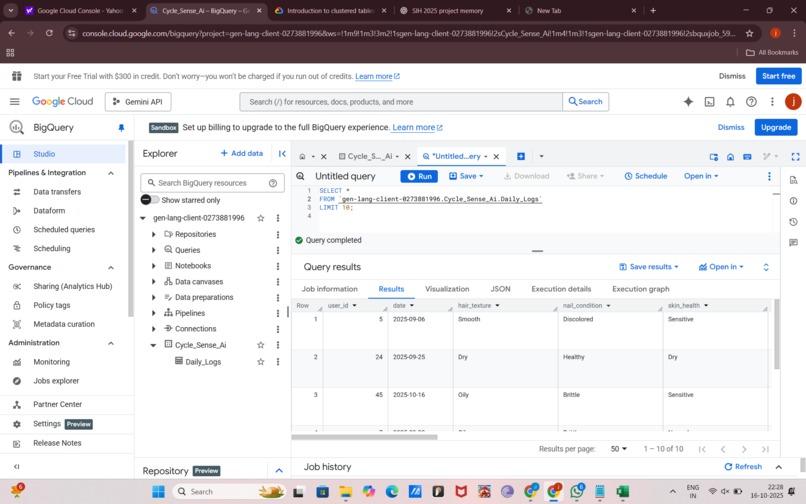Image resolution: width=806 pixels, height=504 pixels.
Task: Switch to the Execution graph tab
Action: pos(640,289)
